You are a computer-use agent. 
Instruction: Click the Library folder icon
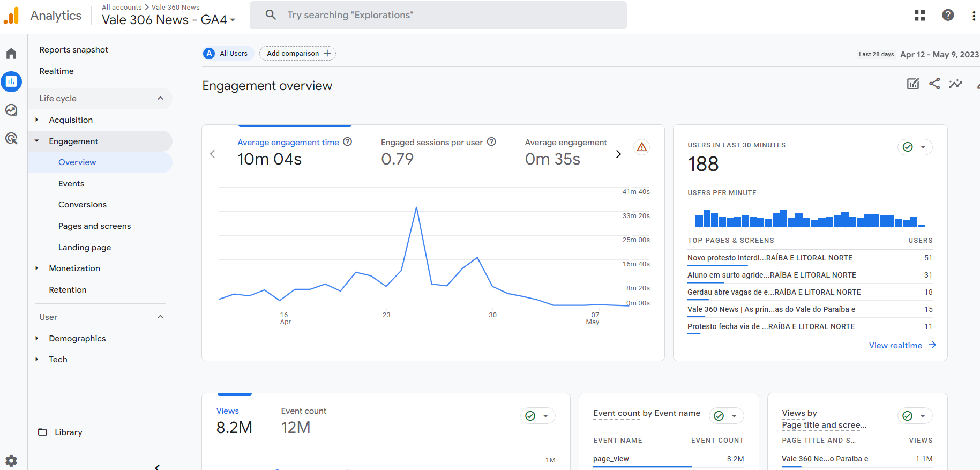[43, 432]
